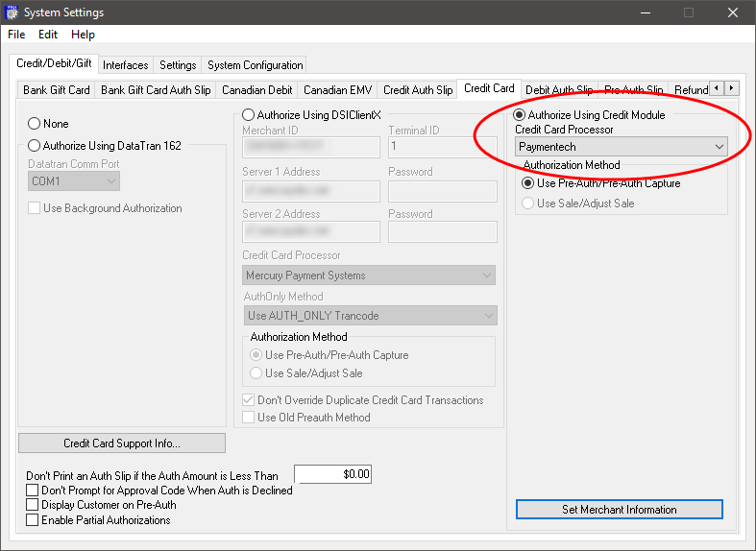Click the left tab scroll arrow
Image resolution: width=756 pixels, height=551 pixels.
click(x=717, y=88)
